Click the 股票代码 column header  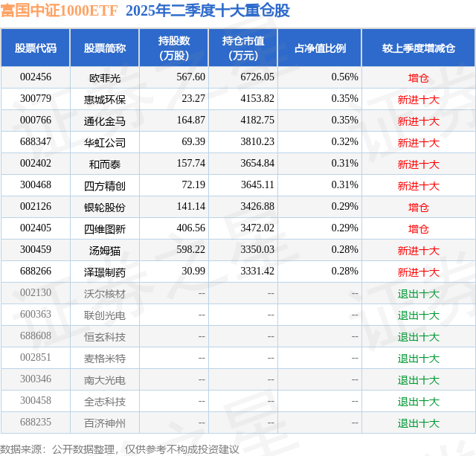(x=36, y=48)
